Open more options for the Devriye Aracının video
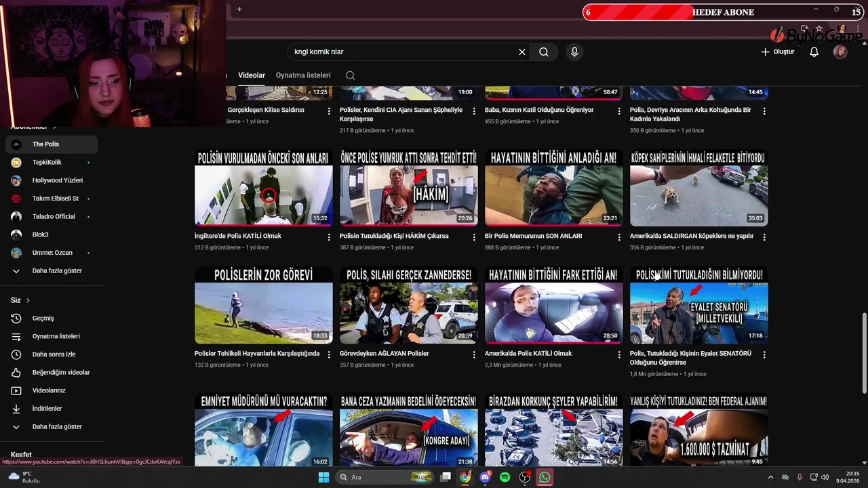This screenshot has height=488, width=868. [764, 111]
